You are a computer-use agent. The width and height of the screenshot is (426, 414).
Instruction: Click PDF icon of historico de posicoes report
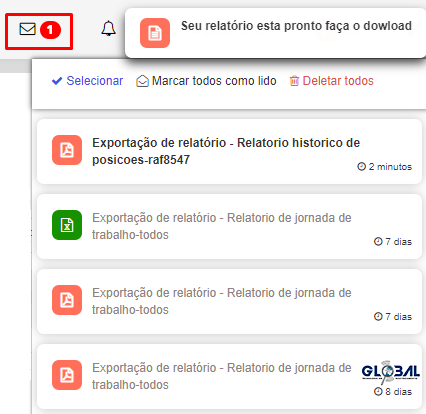point(67,150)
